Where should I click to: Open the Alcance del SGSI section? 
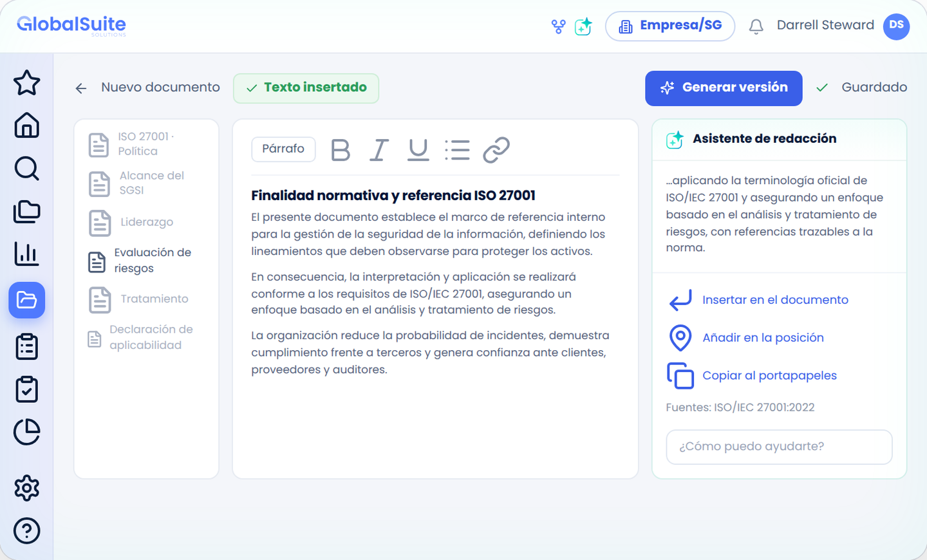(x=146, y=183)
